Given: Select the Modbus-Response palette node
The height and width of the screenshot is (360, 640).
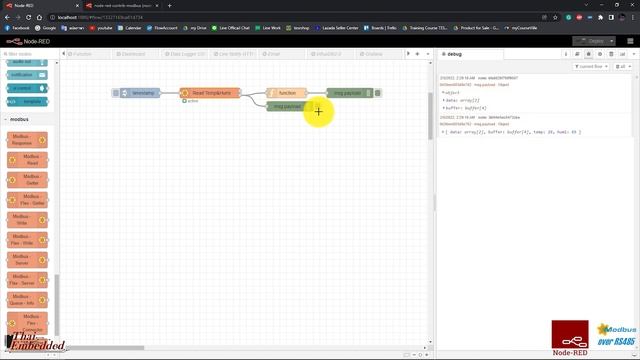Looking at the screenshot, I should tap(27, 140).
